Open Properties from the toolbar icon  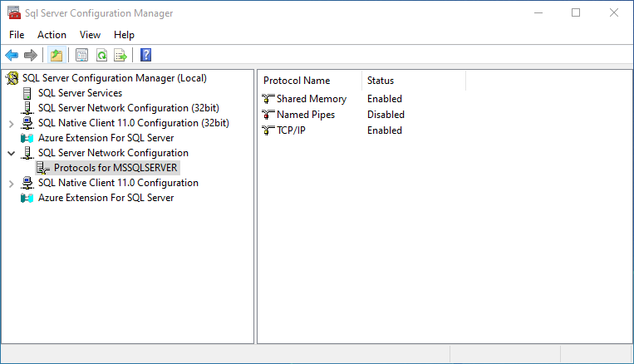click(x=81, y=56)
